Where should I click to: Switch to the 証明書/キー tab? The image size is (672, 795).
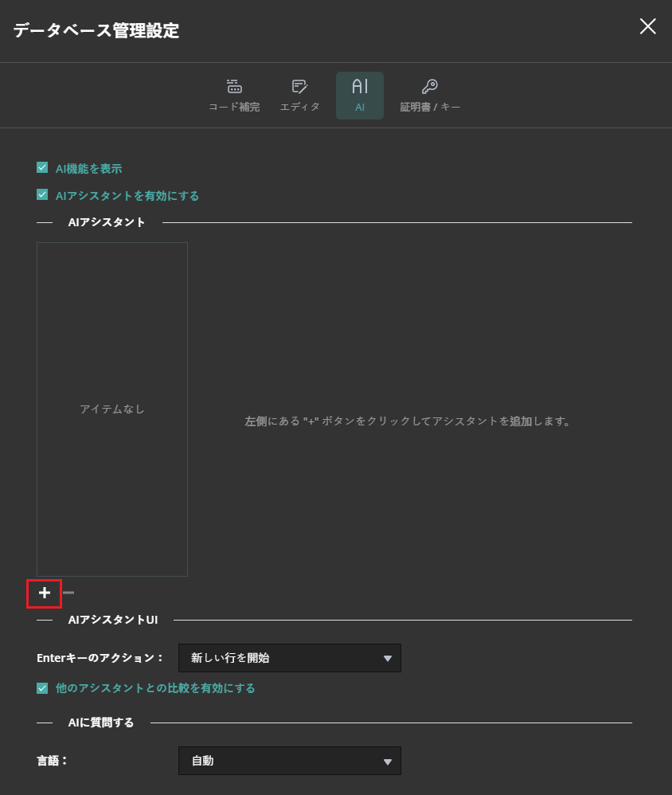tap(430, 95)
